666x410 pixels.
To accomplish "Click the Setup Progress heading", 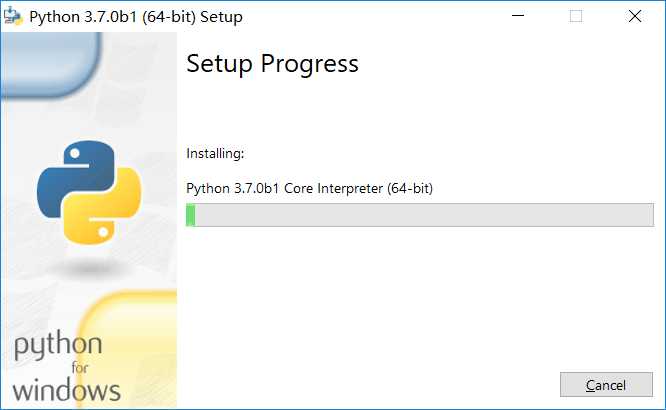I will click(x=272, y=64).
